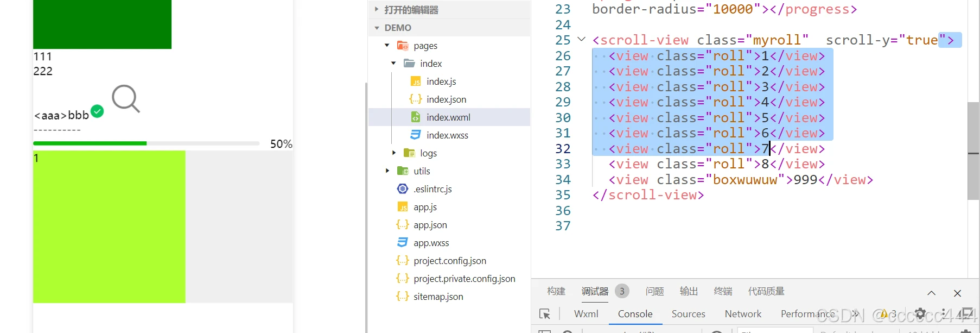
Task: Expand the 打开的编辑器 section
Action: [377, 10]
